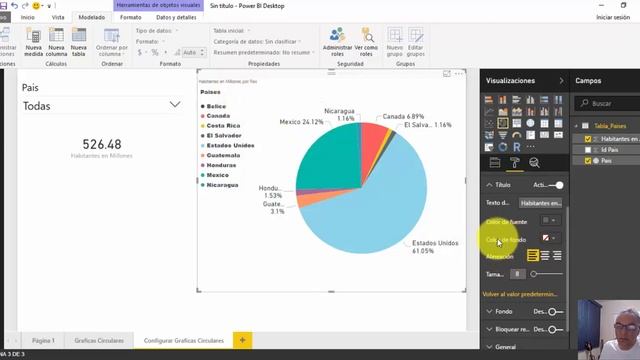Open the Página 1 page tab
Image resolution: width=640 pixels, height=360 pixels.
point(43,340)
